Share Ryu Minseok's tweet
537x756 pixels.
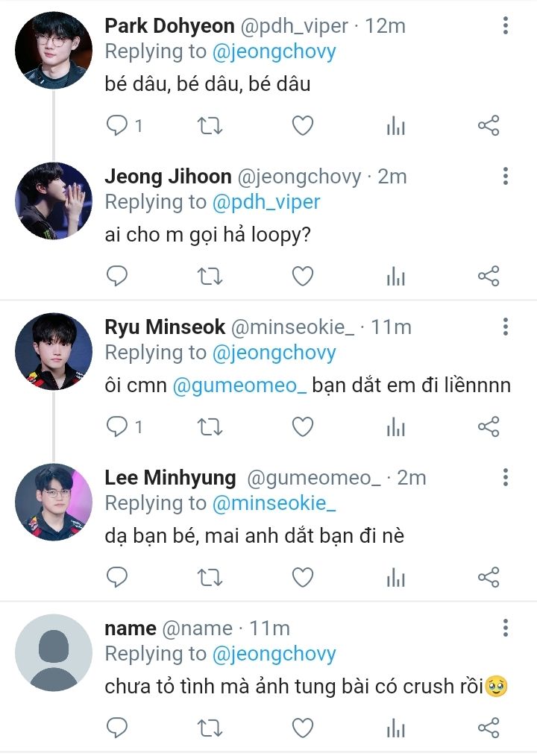488,427
